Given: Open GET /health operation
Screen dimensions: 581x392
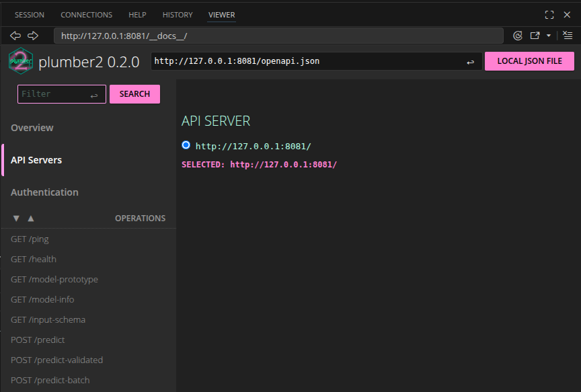Looking at the screenshot, I should pyautogui.click(x=34, y=260).
